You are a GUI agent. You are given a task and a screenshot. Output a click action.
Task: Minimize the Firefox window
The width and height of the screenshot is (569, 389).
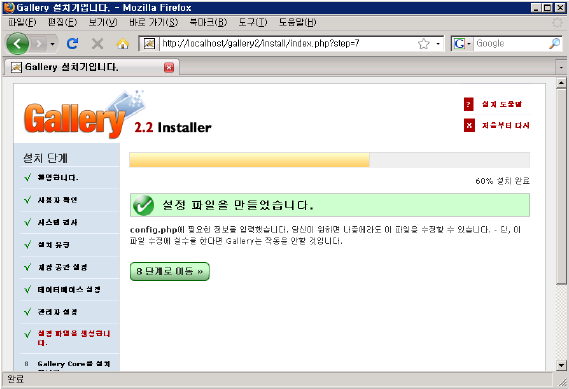(536, 8)
